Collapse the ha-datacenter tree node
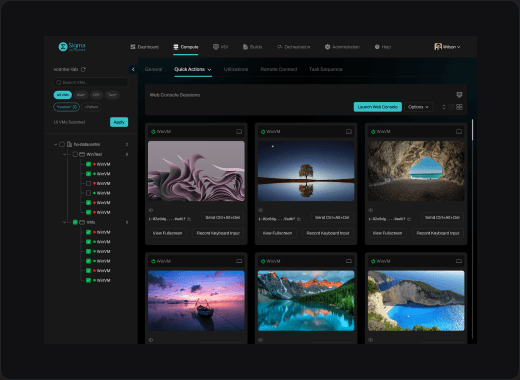The height and width of the screenshot is (380, 520). 55,144
